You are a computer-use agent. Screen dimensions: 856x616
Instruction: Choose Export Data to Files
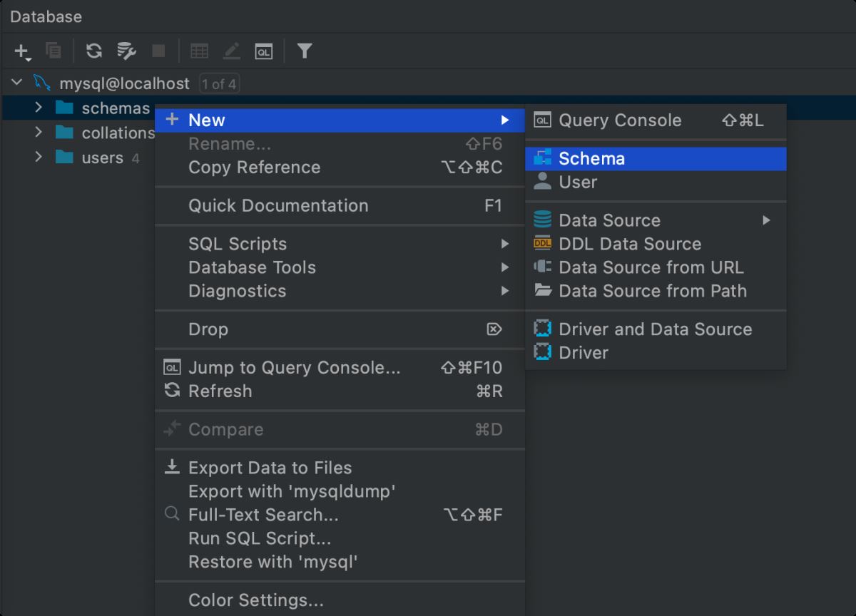tap(270, 468)
